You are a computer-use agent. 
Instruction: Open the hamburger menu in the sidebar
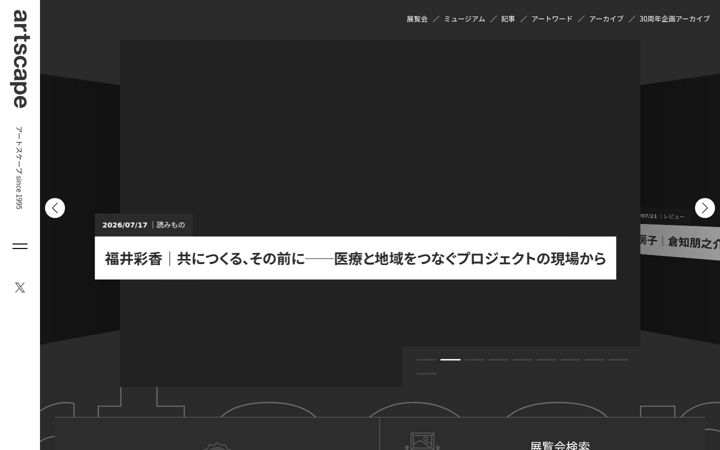[20, 246]
